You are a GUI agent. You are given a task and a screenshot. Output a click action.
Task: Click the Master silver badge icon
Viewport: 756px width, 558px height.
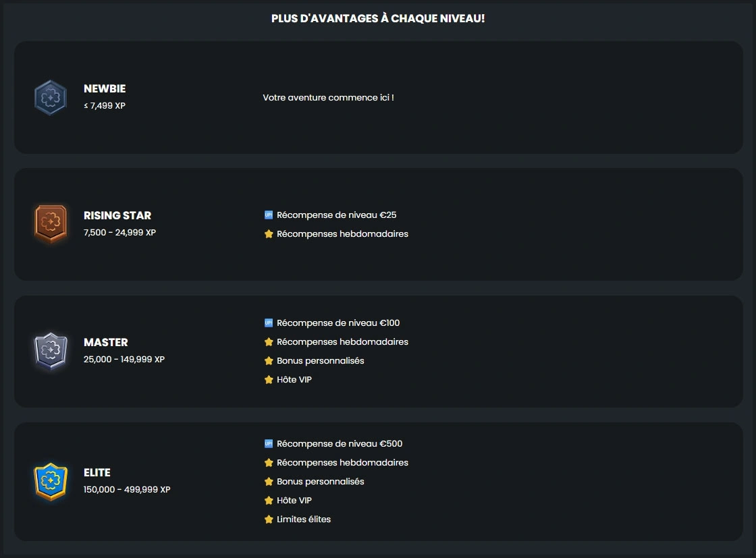coord(51,351)
